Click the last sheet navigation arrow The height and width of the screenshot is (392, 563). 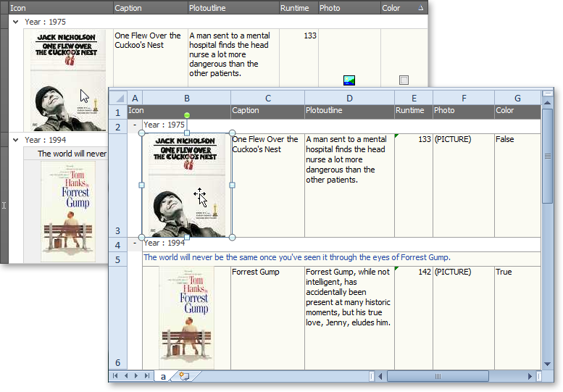pos(147,376)
